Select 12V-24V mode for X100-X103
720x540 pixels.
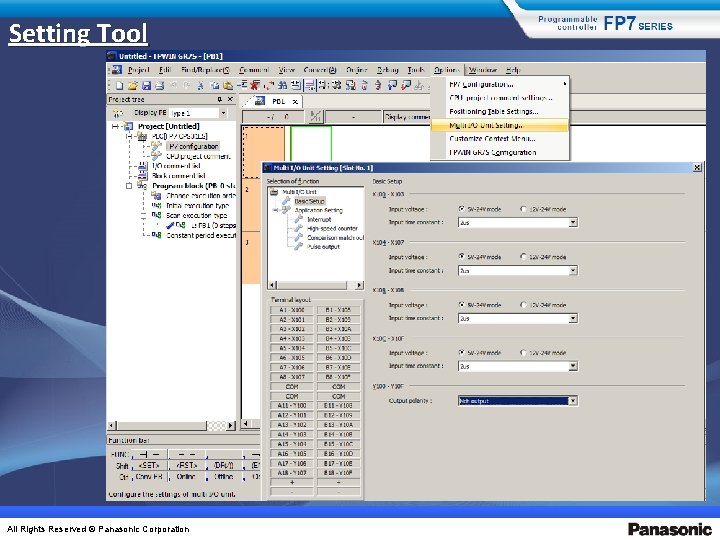point(523,209)
